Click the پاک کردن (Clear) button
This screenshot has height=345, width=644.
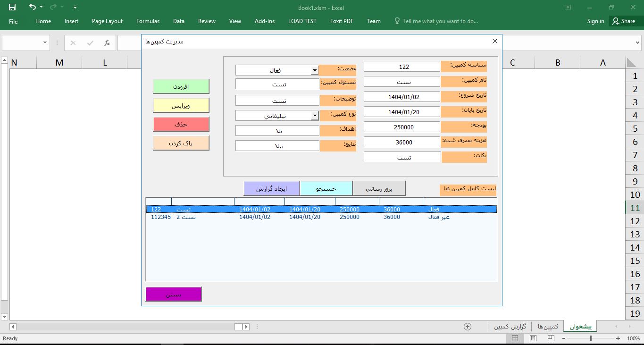pos(181,143)
